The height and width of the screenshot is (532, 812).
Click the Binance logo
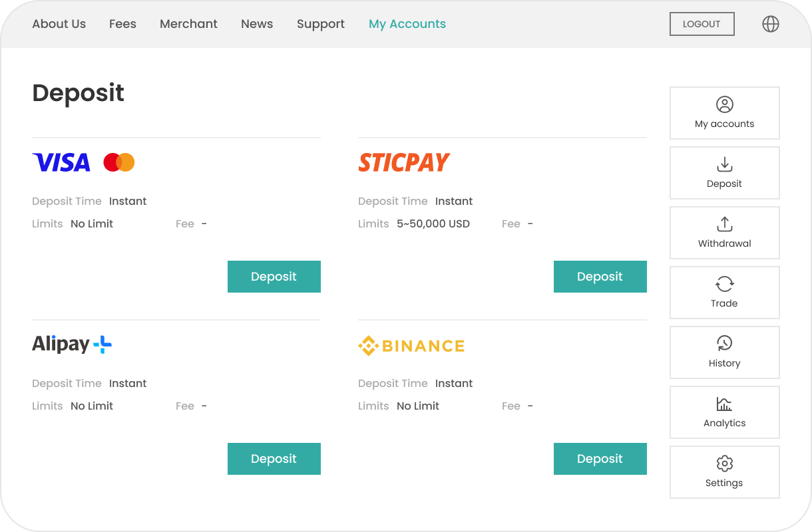[411, 346]
